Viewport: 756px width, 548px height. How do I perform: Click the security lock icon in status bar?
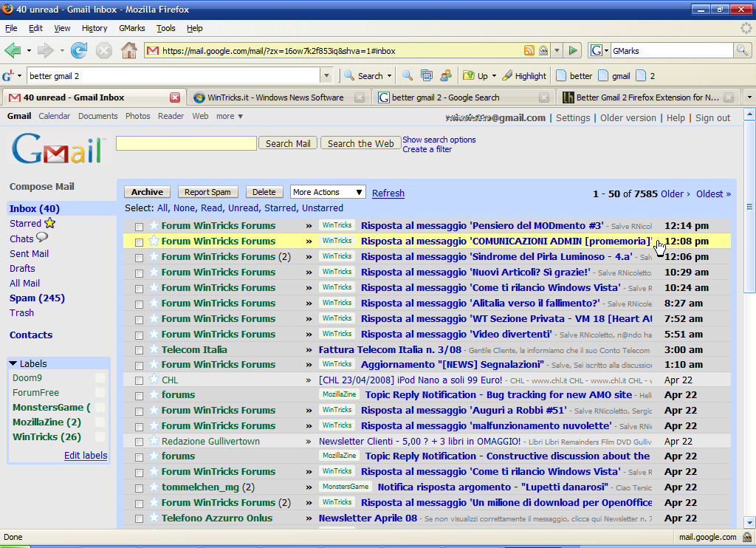[x=747, y=537]
